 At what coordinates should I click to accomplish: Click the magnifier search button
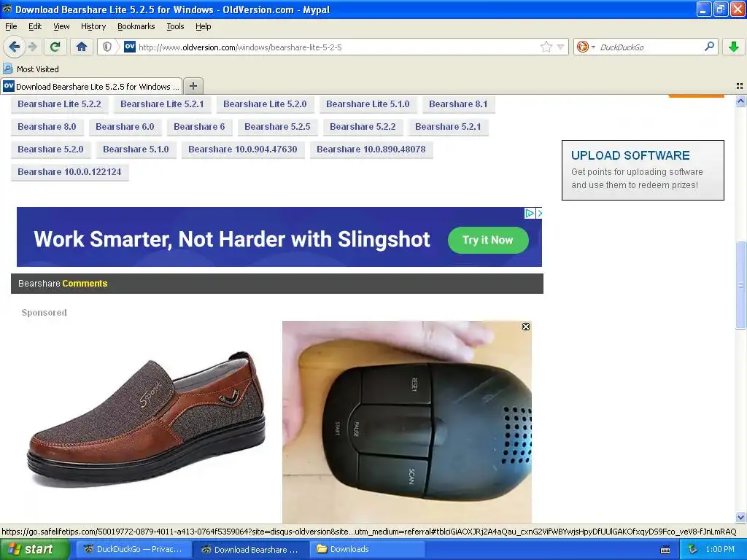pos(709,47)
